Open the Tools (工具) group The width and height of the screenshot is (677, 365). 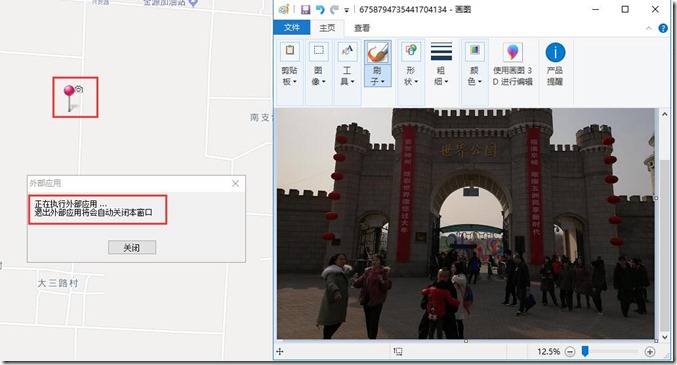point(347,64)
